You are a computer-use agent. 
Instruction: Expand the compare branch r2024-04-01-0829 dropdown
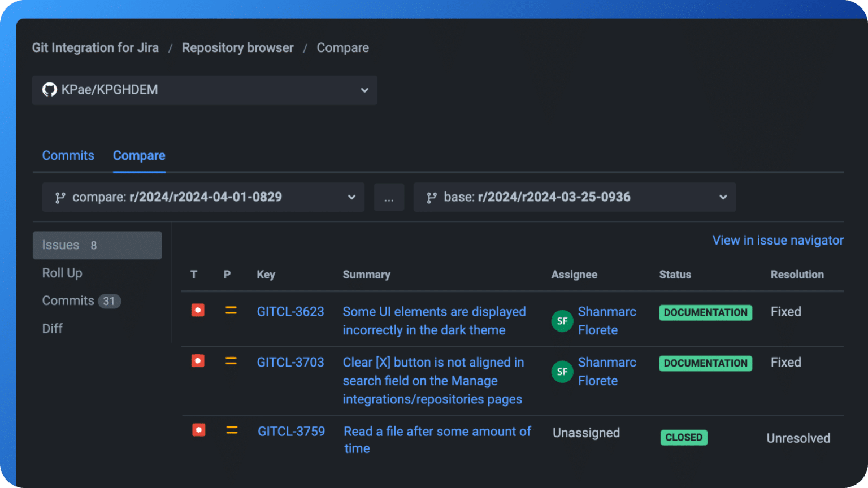pos(203,197)
